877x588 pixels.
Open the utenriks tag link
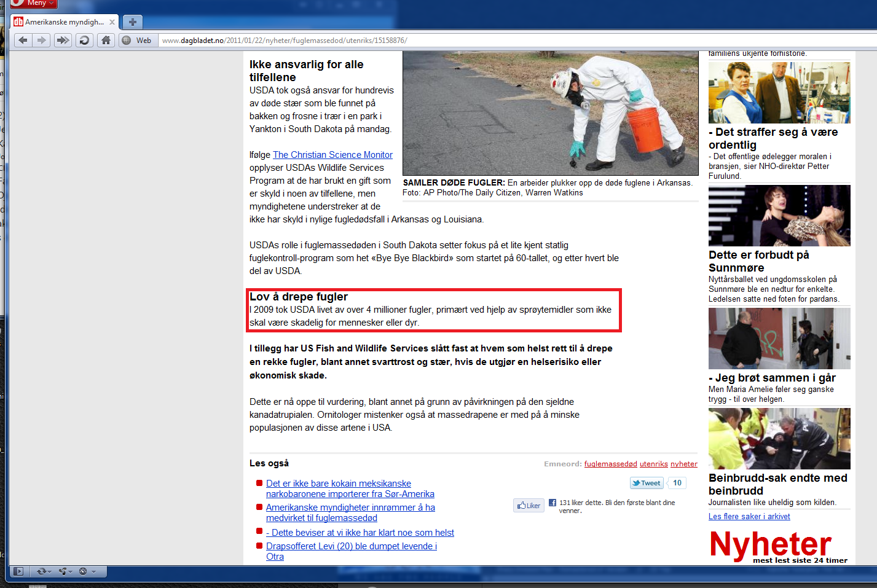[x=654, y=464]
